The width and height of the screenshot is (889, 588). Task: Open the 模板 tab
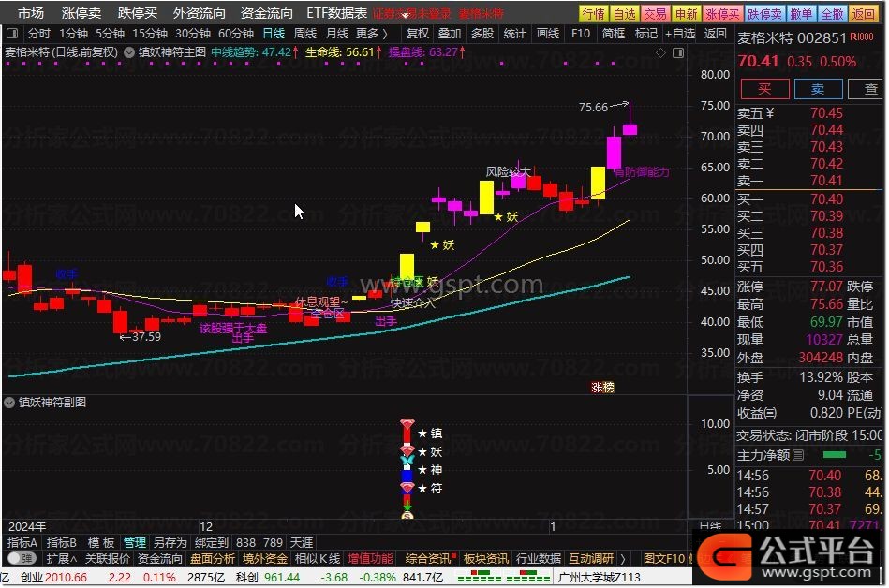[101, 543]
